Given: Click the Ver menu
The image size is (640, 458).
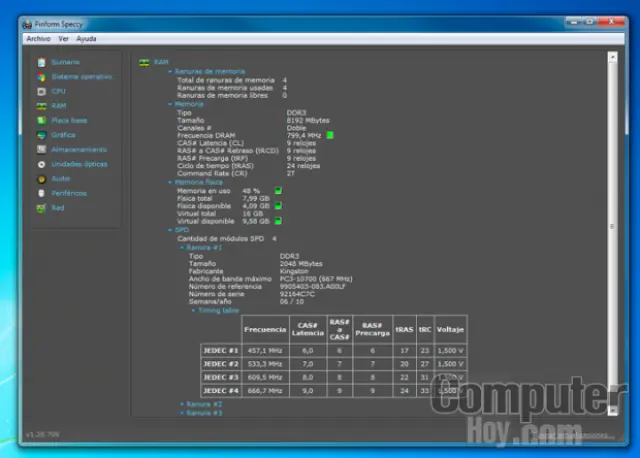Looking at the screenshot, I should pos(64,38).
